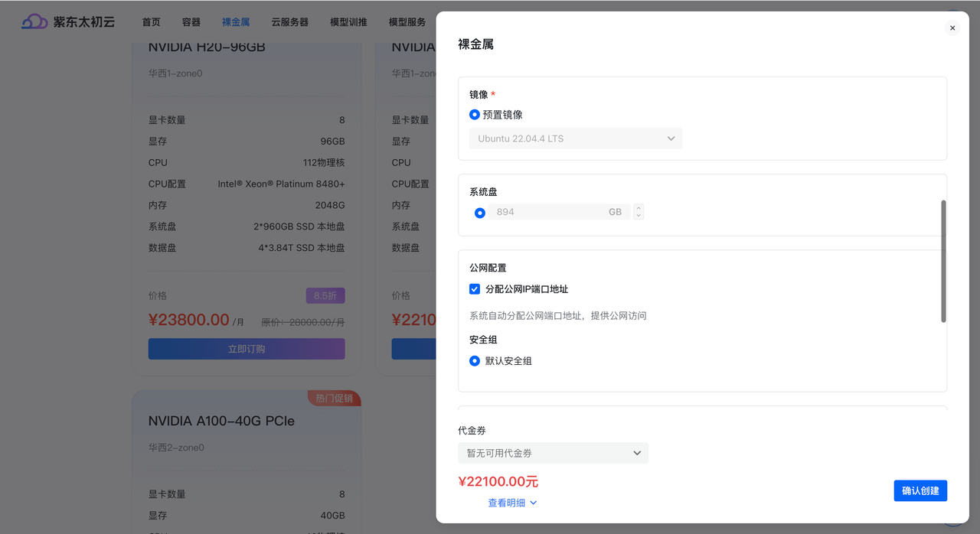Select the 默认安全组 radio button
The width and height of the screenshot is (980, 534).
click(x=475, y=360)
